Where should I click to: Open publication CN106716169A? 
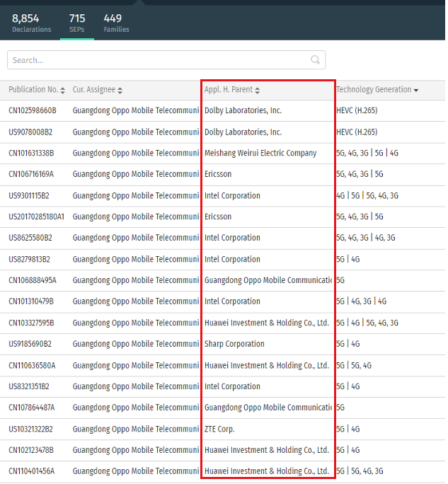(31, 174)
